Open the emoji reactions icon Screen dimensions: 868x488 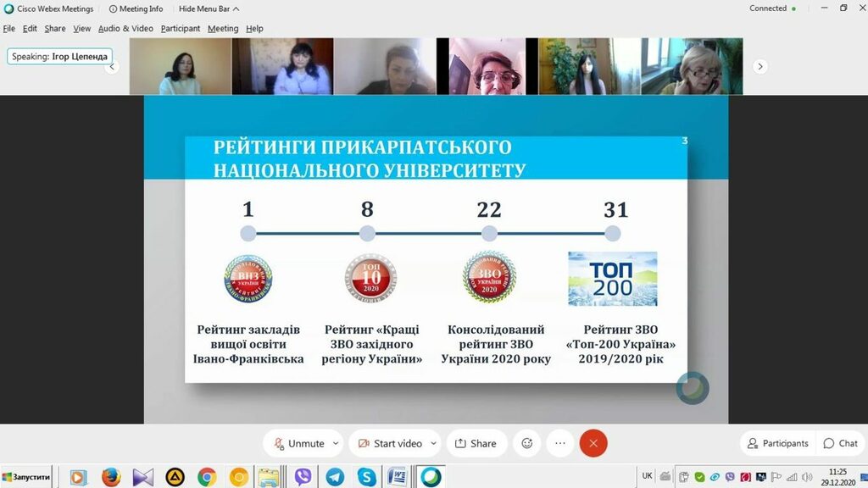pos(527,443)
